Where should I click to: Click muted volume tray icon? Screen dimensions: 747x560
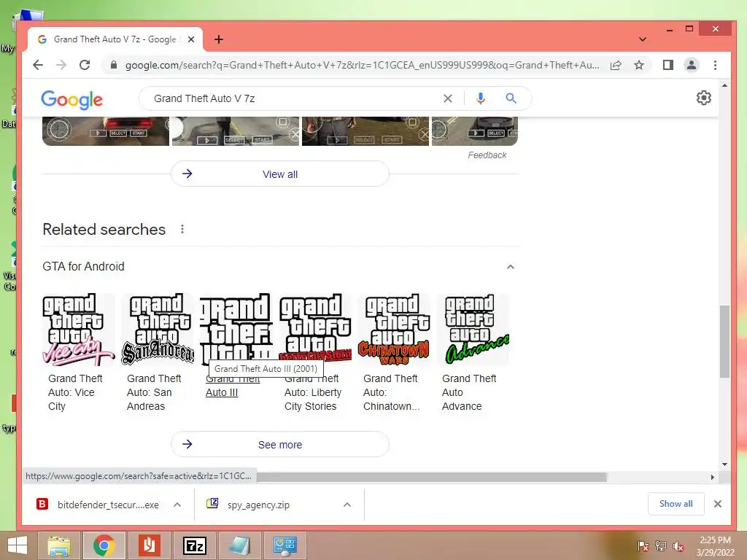coord(678,546)
